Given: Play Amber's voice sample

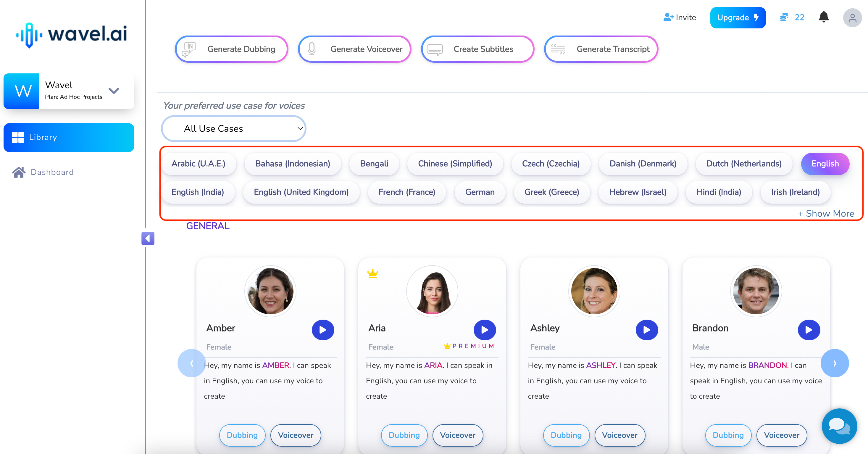Looking at the screenshot, I should (x=323, y=329).
